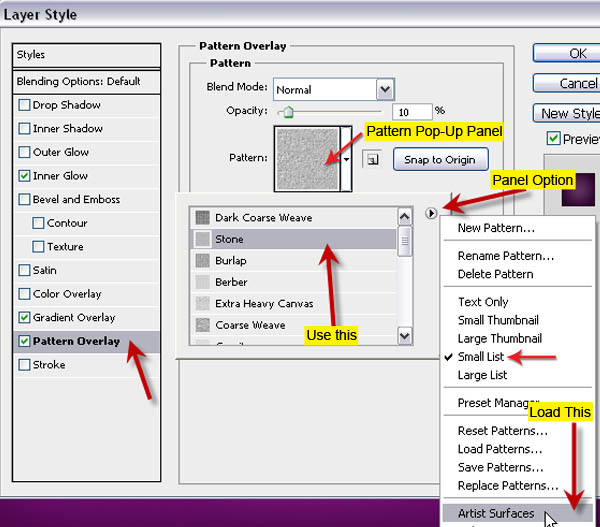Toggle the Stroke effect checkbox
The image size is (600, 527).
(24, 365)
